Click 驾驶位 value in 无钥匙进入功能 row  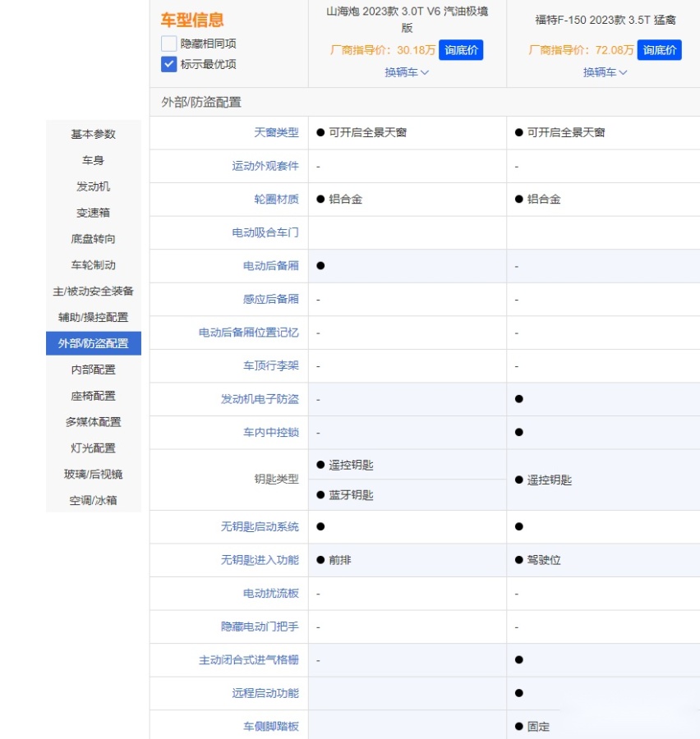pyautogui.click(x=544, y=560)
